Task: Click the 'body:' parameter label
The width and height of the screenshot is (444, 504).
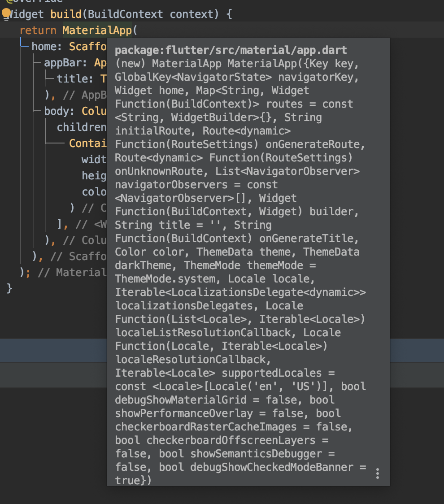Action: pos(59,111)
